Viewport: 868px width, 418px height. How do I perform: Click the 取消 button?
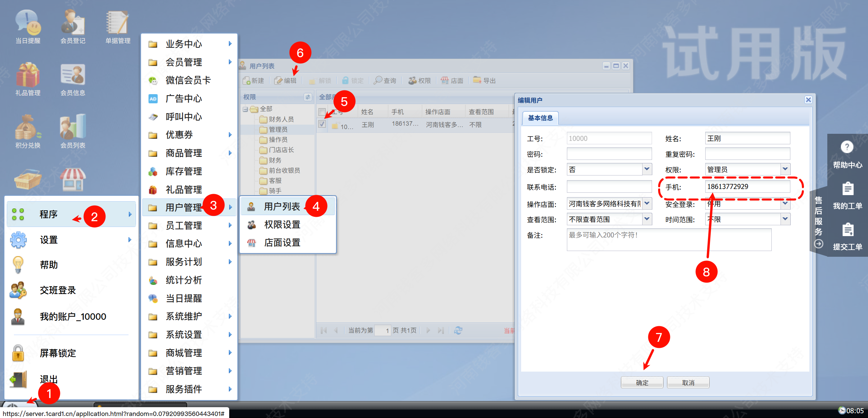click(x=688, y=382)
